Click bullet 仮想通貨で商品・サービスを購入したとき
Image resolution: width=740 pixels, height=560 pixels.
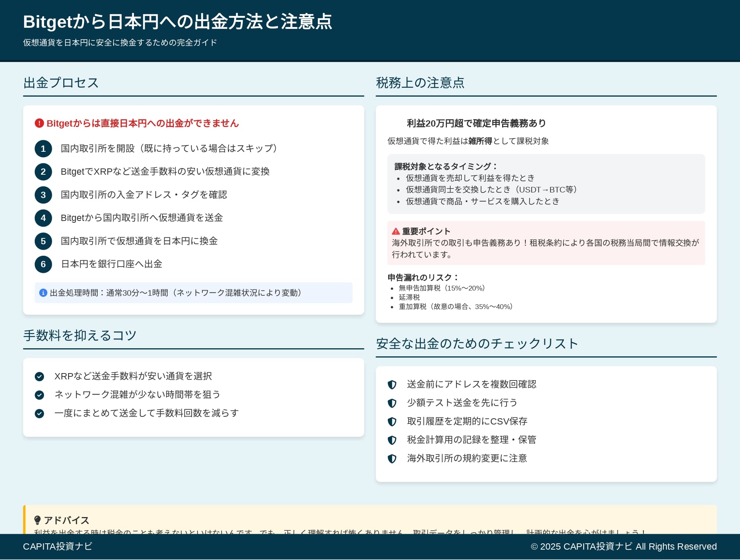point(482,201)
